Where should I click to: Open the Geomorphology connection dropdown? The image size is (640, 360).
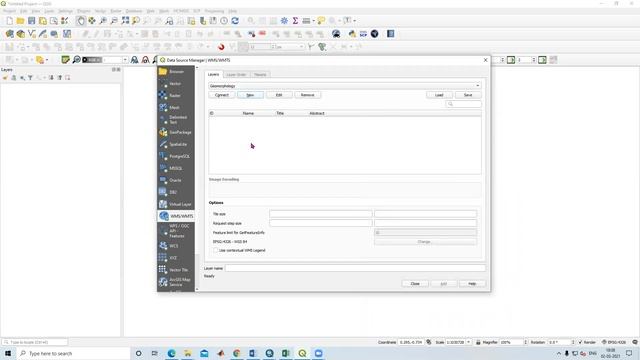click(x=344, y=86)
